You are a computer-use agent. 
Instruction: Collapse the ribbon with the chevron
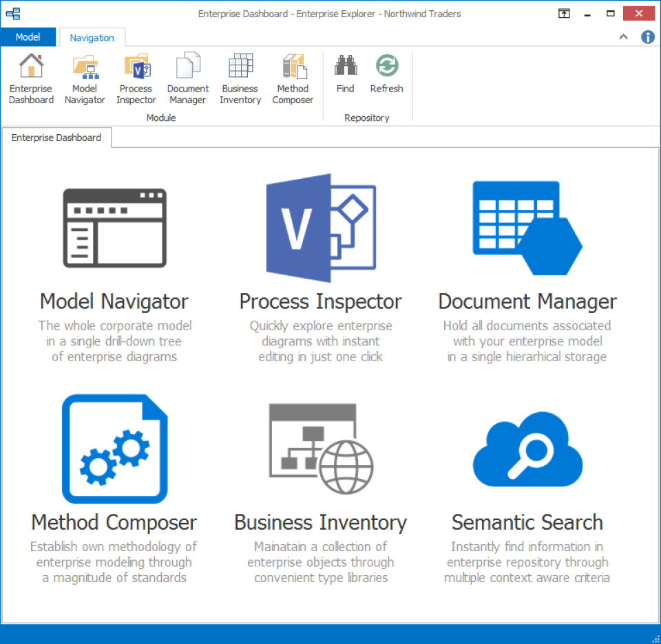623,37
